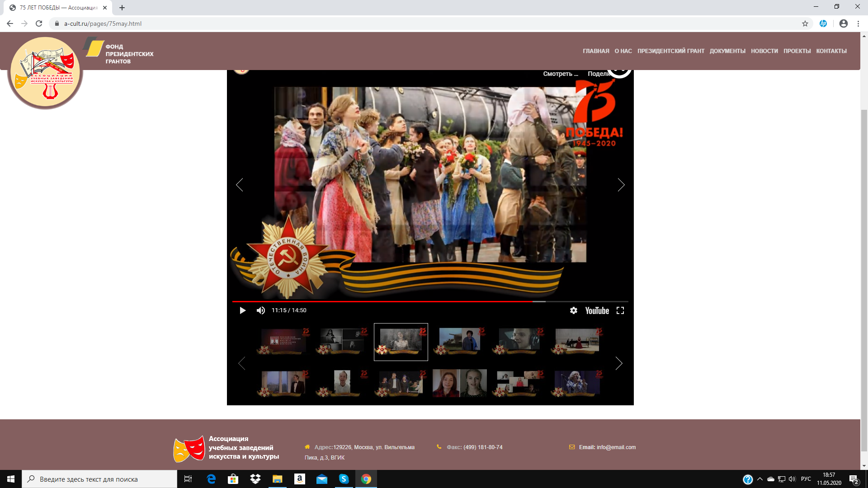Viewport: 868px width, 488px height.
Task: Click the footer fax number
Action: [483, 447]
